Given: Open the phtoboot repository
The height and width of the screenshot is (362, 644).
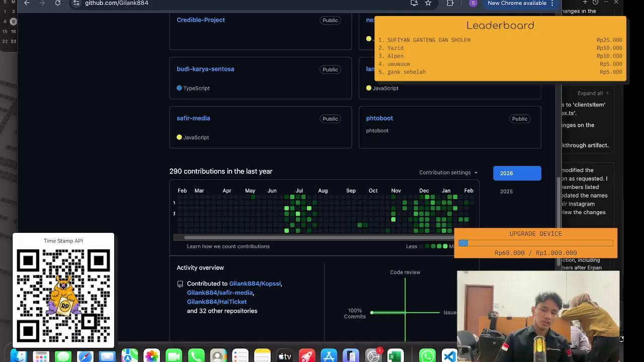Looking at the screenshot, I should tap(379, 118).
